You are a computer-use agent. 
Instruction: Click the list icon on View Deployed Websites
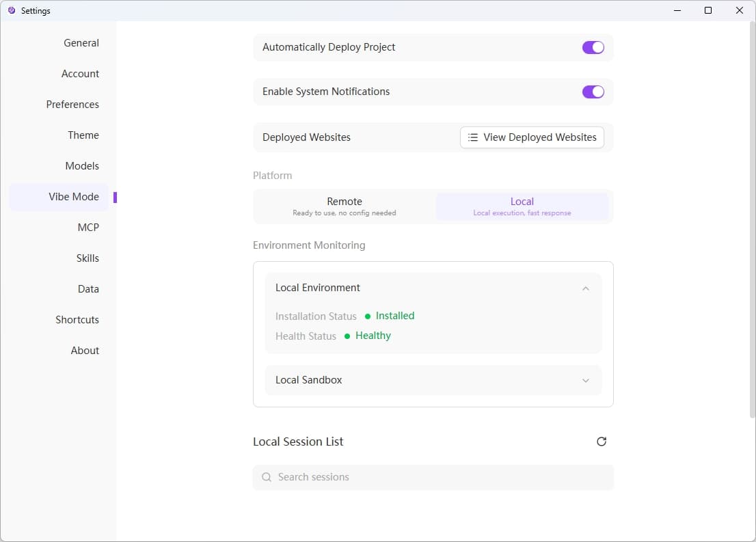point(473,137)
